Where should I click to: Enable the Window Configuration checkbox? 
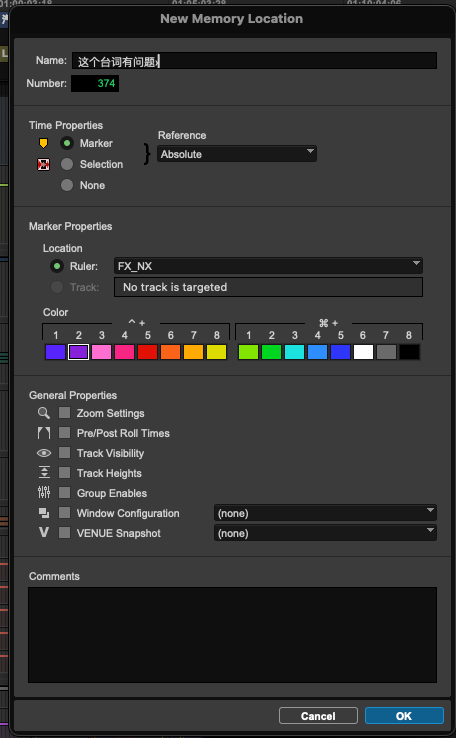[x=64, y=513]
